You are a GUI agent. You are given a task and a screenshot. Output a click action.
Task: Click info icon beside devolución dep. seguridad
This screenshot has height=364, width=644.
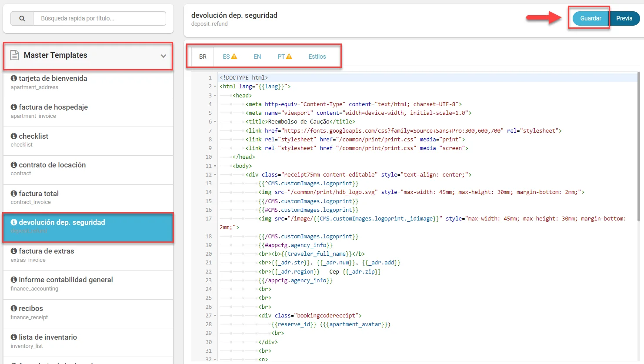coord(14,222)
